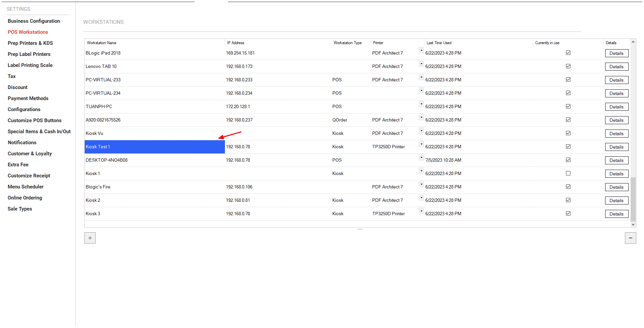Click the minus button to remove workstation
The width and height of the screenshot is (644, 328).
pyautogui.click(x=630, y=238)
